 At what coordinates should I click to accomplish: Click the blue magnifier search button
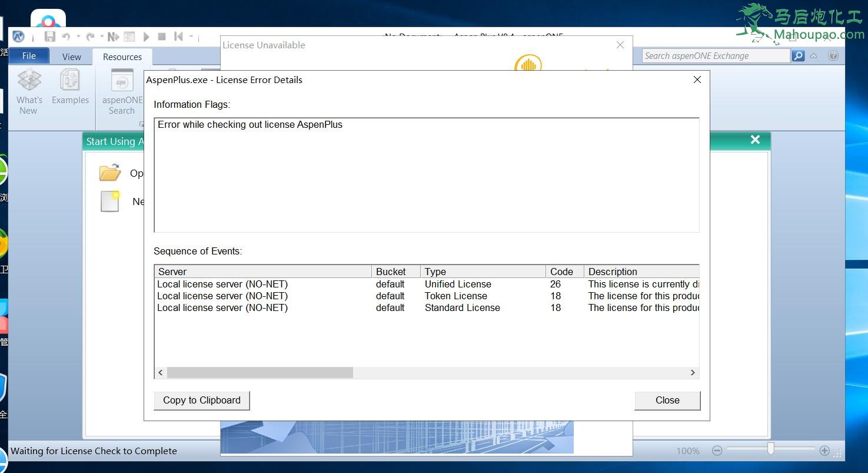click(798, 56)
